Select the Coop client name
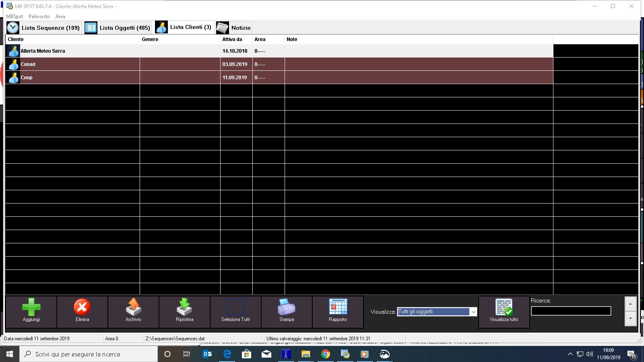The image size is (644, 362). click(x=27, y=78)
